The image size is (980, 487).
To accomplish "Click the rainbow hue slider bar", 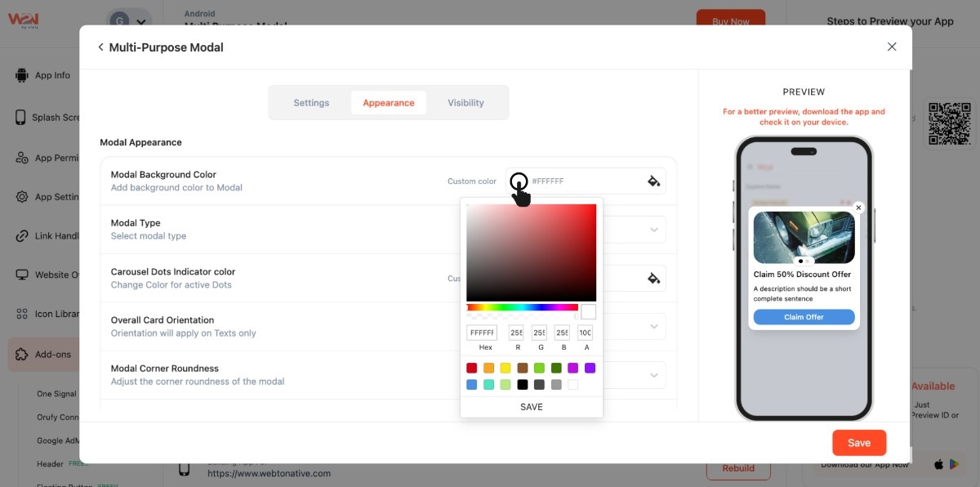I will click(522, 308).
